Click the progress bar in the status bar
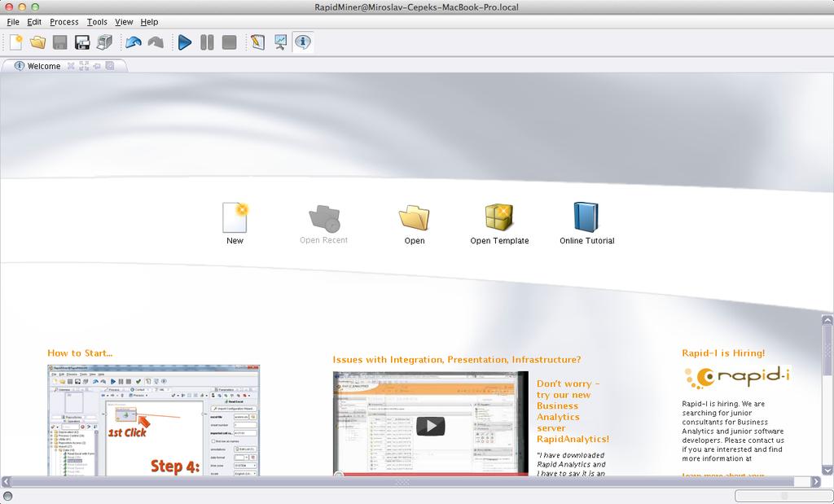The image size is (834, 504). (x=784, y=496)
